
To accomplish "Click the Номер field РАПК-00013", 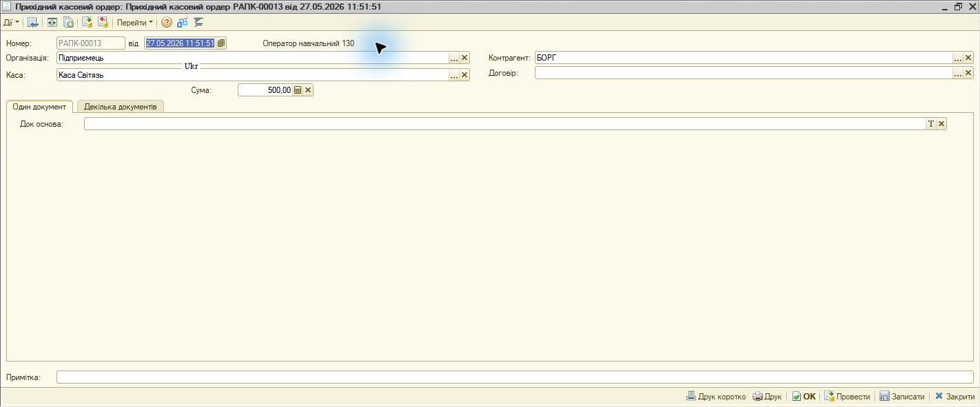I will [x=91, y=43].
